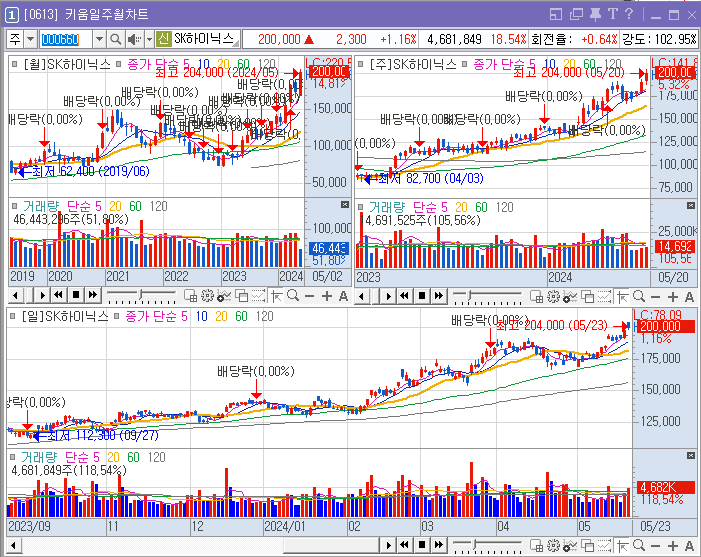Screen dimensions: 701x557
Task: Expand the SK하이닉스 name corner triangle
Action: click(237, 43)
